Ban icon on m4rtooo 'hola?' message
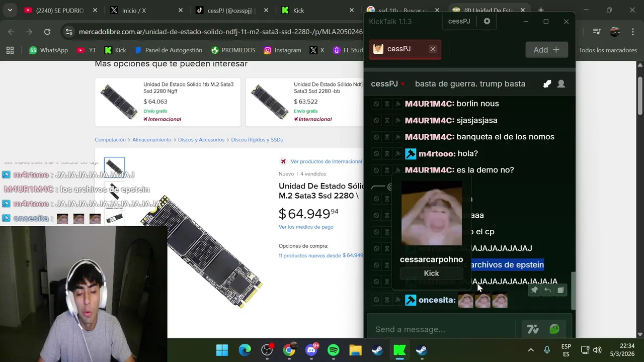 376,154
